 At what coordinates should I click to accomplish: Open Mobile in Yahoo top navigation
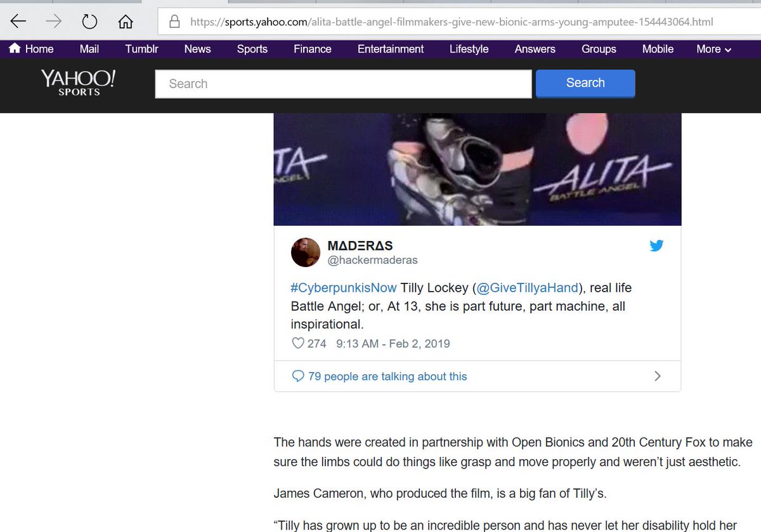[658, 49]
